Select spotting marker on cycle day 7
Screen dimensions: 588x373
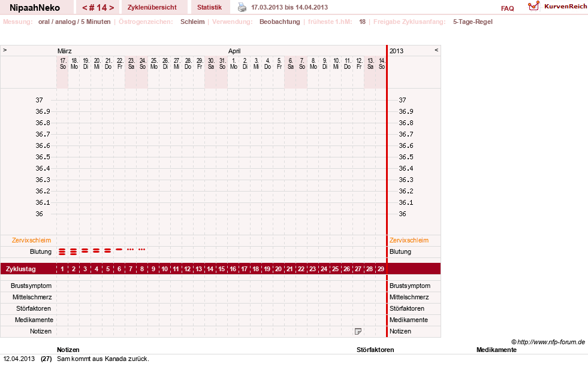tap(131, 250)
